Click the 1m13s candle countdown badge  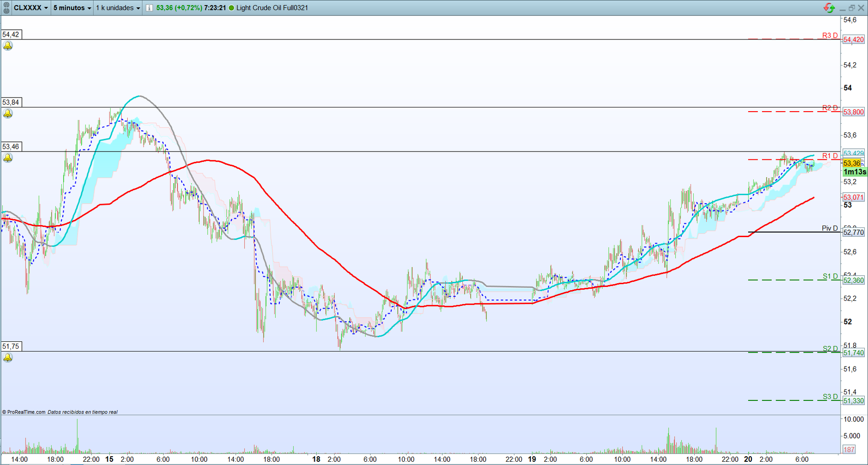[855, 172]
